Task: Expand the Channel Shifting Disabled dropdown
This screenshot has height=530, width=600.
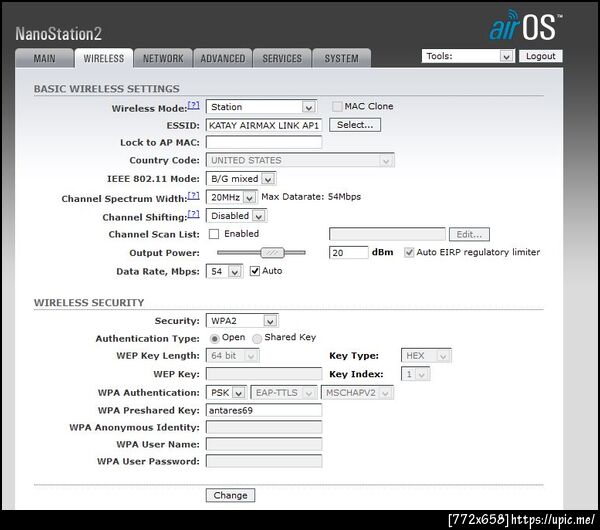Action: pyautogui.click(x=236, y=216)
